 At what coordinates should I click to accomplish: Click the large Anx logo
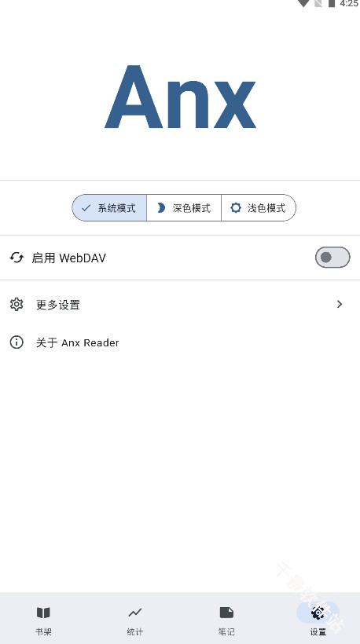click(x=180, y=97)
